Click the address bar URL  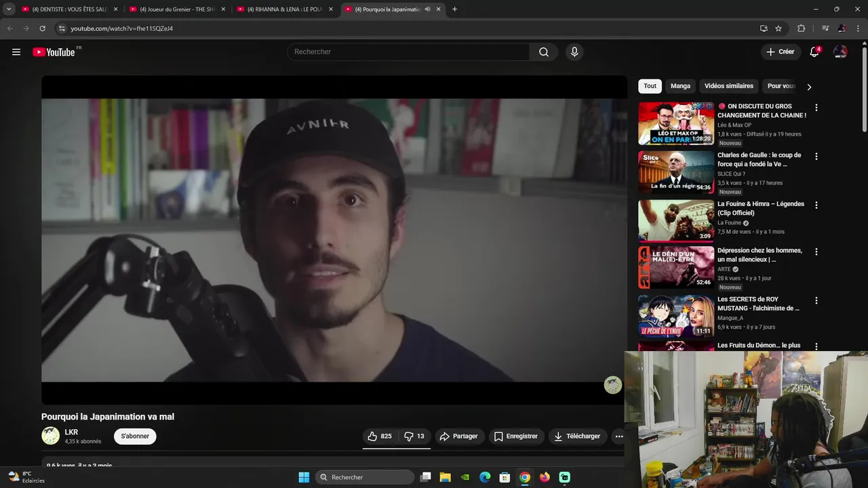coord(122,28)
